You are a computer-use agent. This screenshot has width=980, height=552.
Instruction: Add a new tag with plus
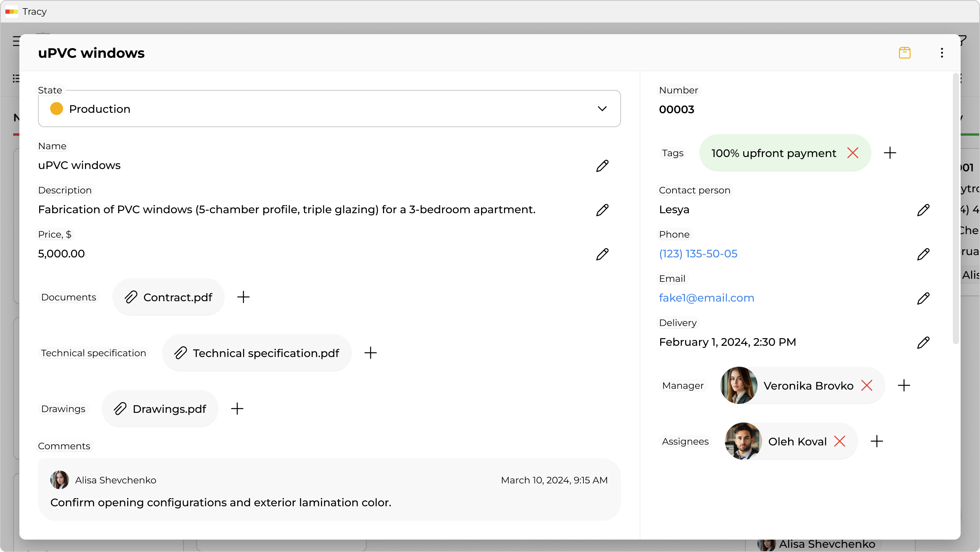(x=890, y=153)
